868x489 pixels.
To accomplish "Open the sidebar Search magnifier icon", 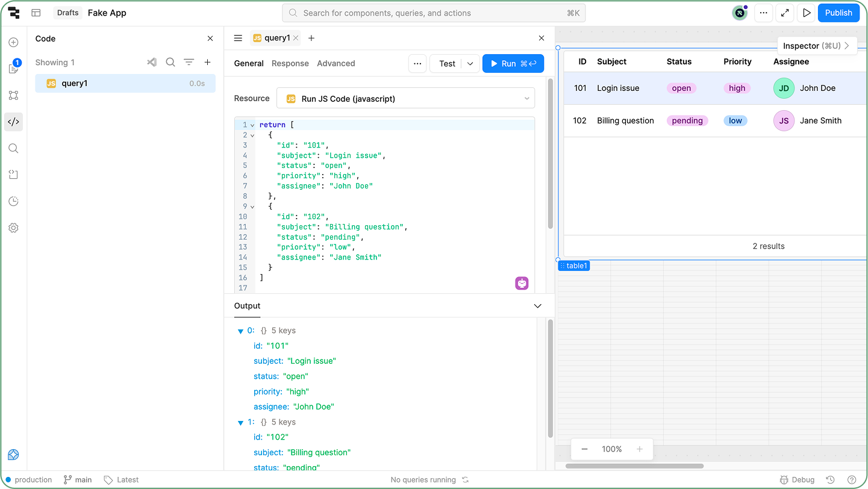I will click(x=13, y=148).
